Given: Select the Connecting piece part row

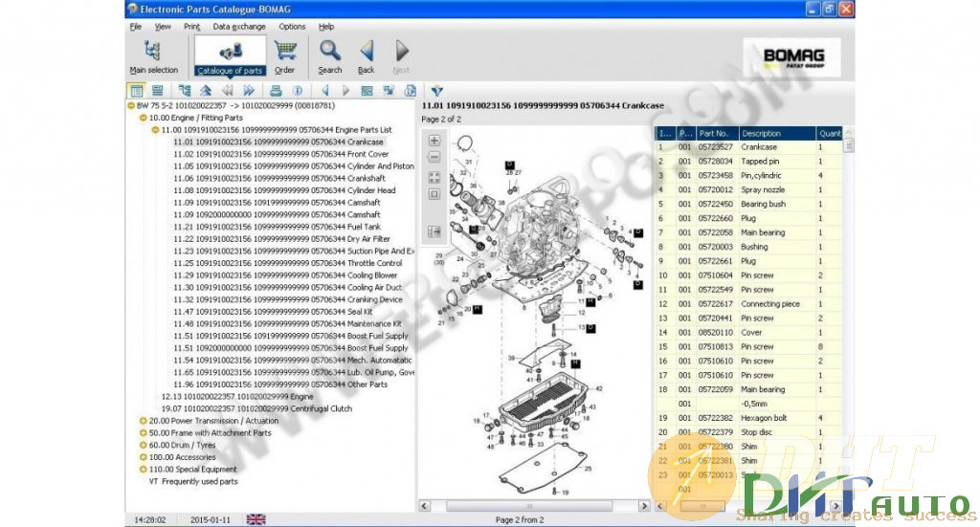Looking at the screenshot, I should point(748,304).
